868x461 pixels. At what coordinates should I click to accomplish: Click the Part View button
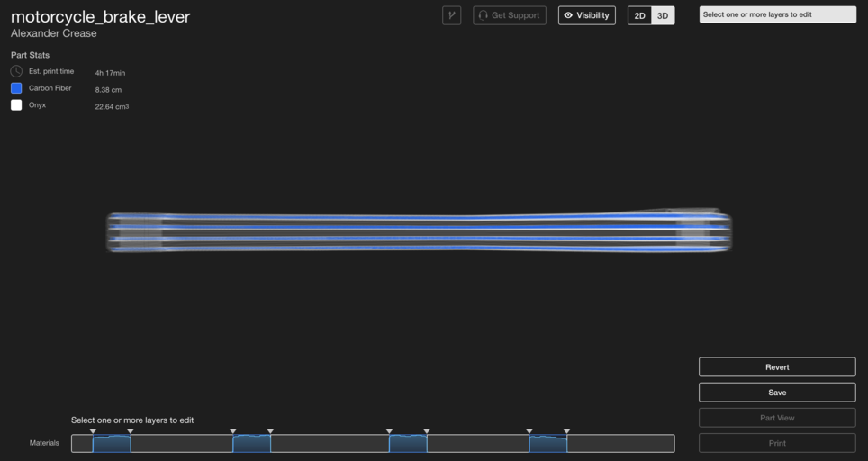777,418
